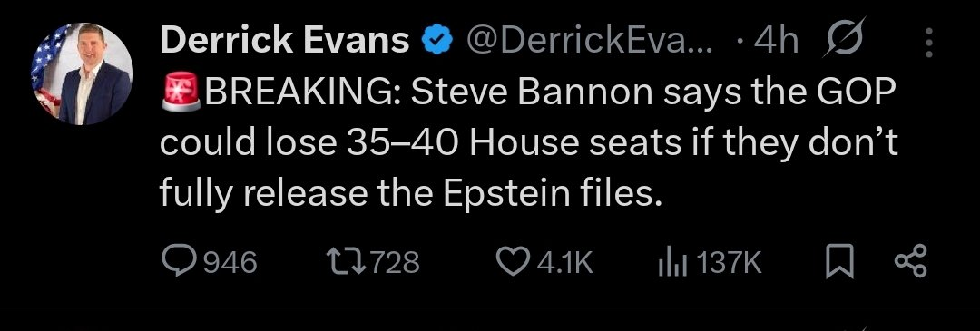Open the Grok explain-post icon
The width and height of the screenshot is (980, 331).
[843, 38]
